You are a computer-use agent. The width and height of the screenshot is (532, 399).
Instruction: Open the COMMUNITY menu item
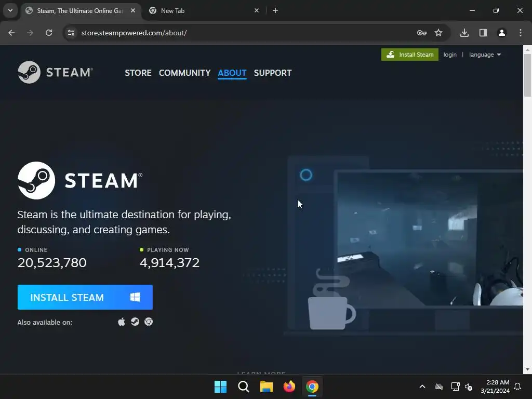184,73
